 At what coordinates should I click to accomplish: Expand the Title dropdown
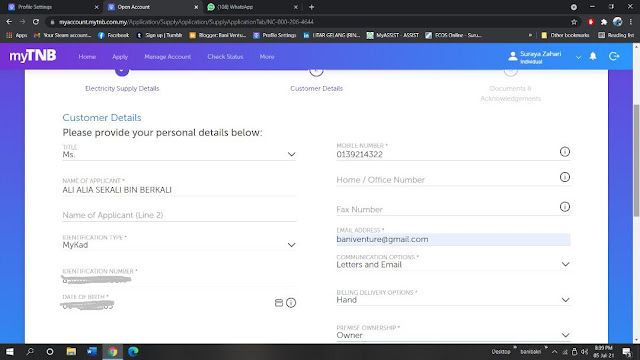tap(291, 154)
